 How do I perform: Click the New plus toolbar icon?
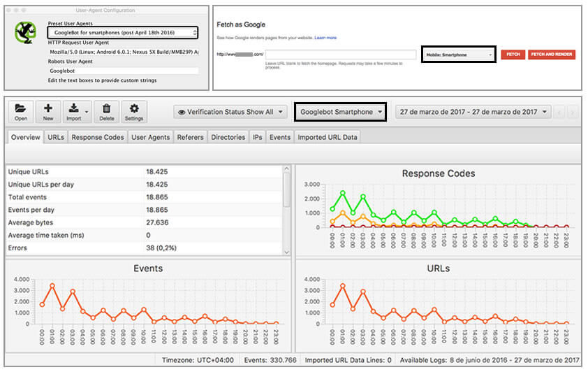click(x=48, y=111)
